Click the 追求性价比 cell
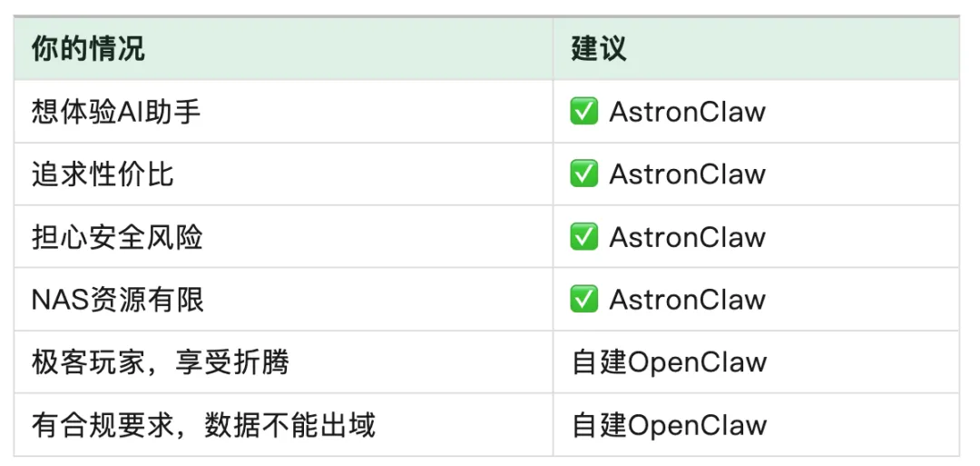The width and height of the screenshot is (980, 466). click(x=283, y=174)
